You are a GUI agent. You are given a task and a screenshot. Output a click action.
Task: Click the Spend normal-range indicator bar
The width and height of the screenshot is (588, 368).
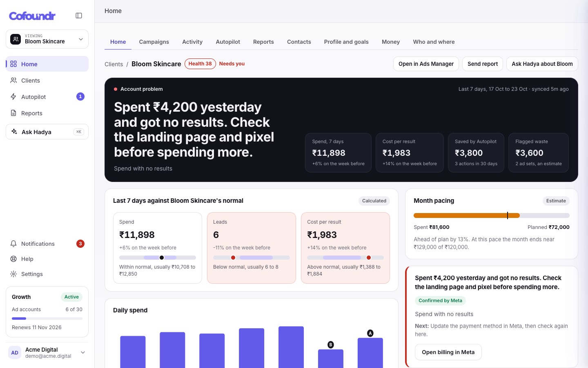[x=158, y=258]
